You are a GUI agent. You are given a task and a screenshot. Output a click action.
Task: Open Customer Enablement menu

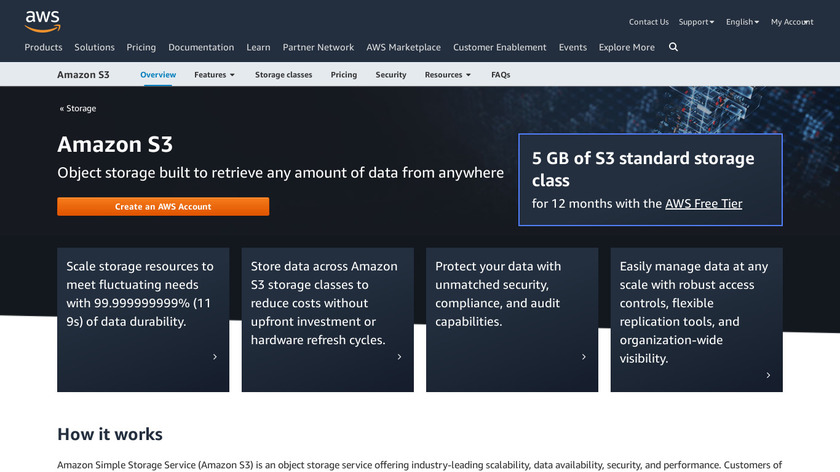point(499,47)
